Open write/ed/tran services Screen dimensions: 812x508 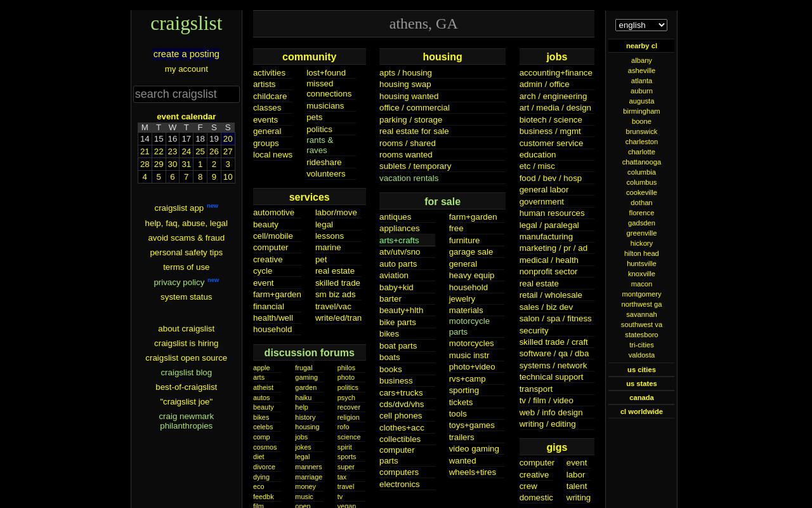coord(338,317)
